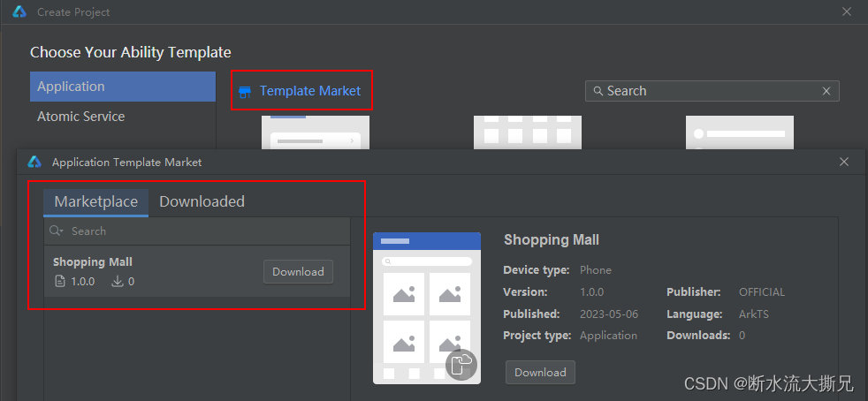The image size is (868, 401).
Task: Click the logo icon of Application Template Market dialog
Action: 34,162
